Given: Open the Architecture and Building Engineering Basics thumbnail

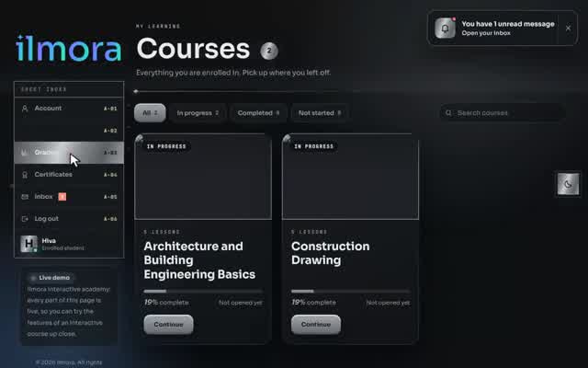Looking at the screenshot, I should pyautogui.click(x=203, y=177).
